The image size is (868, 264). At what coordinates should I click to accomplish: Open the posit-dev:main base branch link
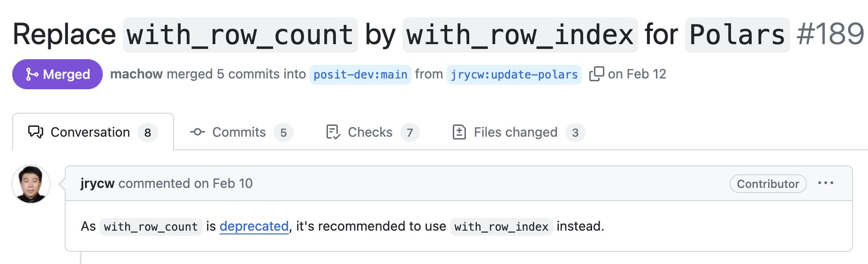pyautogui.click(x=360, y=75)
